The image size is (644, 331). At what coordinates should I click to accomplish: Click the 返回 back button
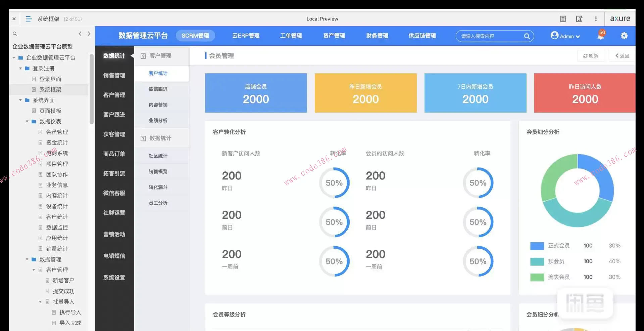coord(623,55)
